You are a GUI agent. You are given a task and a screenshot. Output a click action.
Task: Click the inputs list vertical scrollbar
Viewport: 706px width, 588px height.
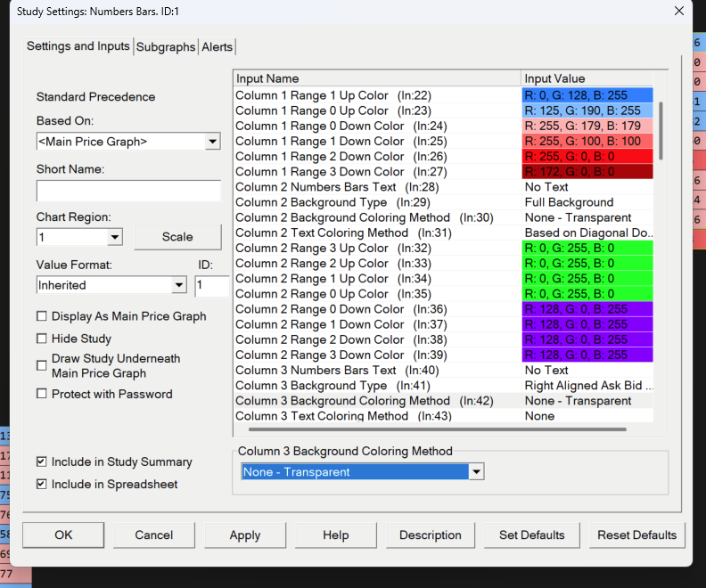point(661,129)
